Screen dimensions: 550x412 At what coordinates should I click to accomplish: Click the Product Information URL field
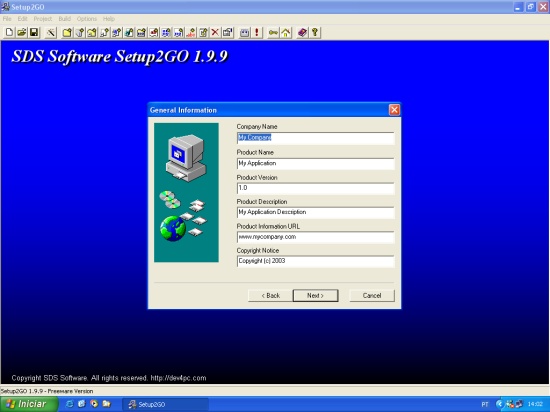(x=315, y=237)
